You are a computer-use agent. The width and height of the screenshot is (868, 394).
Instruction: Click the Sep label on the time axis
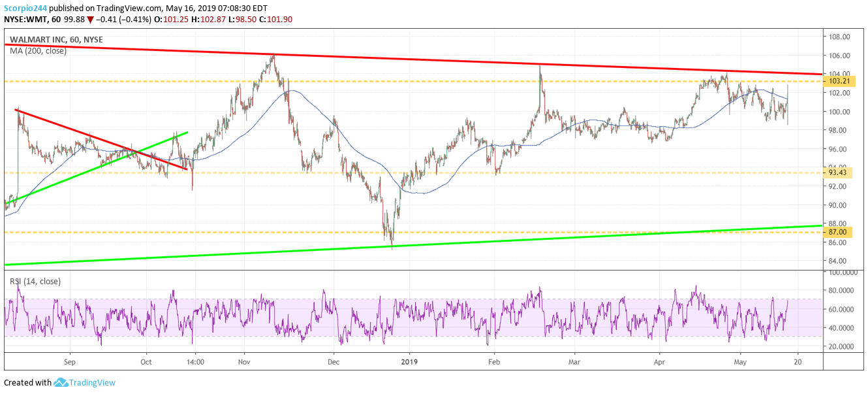pos(70,361)
